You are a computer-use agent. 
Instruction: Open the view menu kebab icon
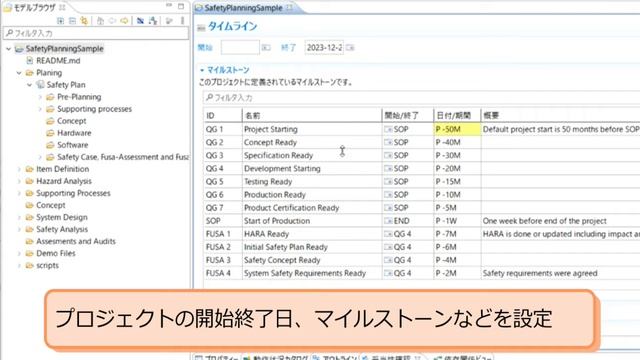(x=182, y=21)
